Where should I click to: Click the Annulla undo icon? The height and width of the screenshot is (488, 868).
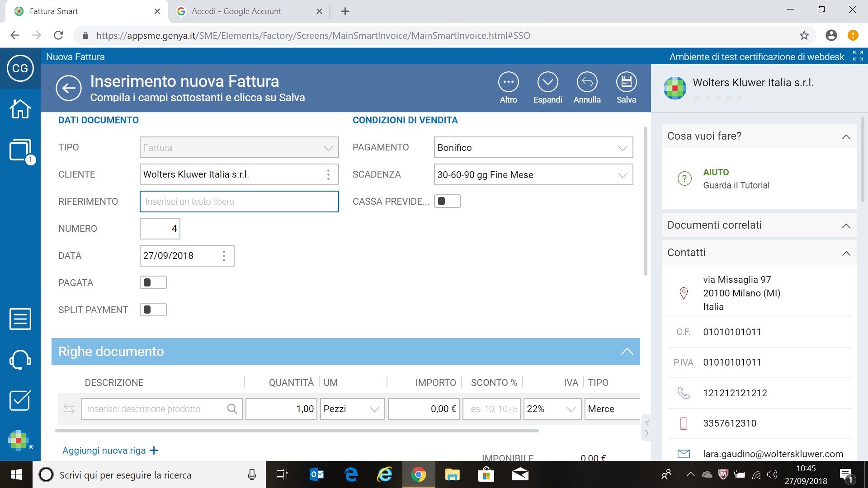[587, 83]
